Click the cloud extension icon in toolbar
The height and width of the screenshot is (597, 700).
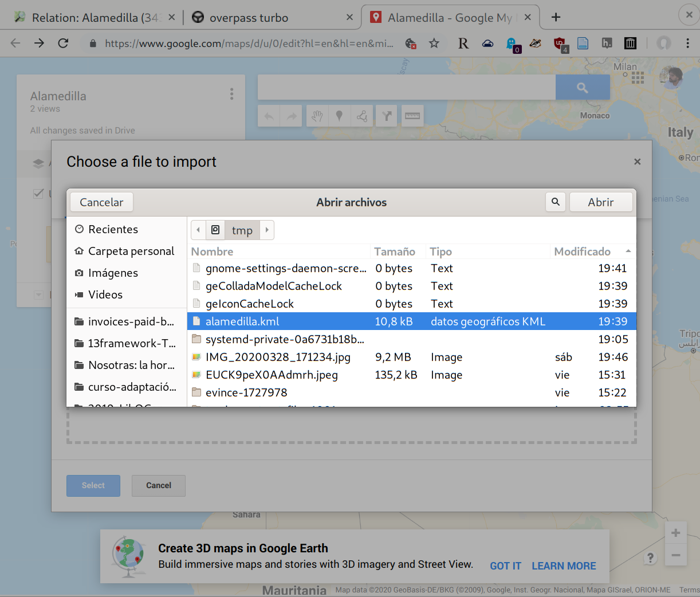coord(487,43)
